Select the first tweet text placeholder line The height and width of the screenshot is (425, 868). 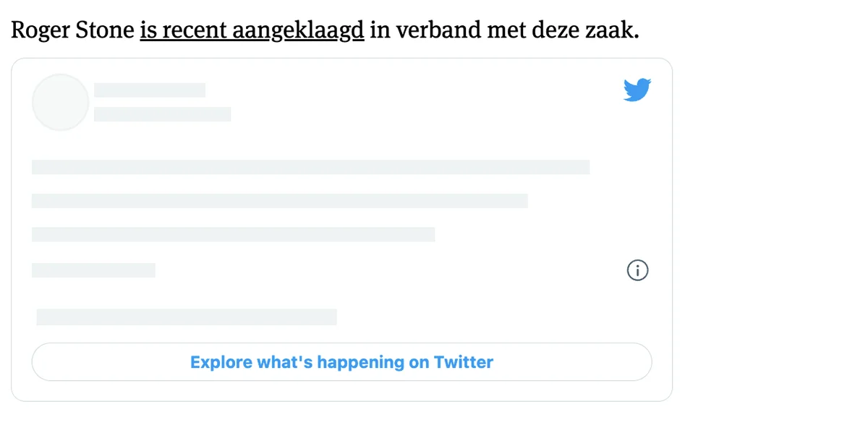point(310,167)
